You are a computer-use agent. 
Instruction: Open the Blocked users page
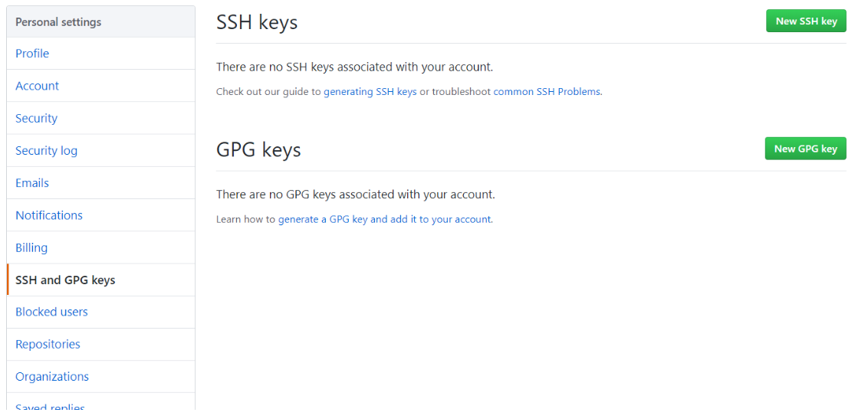51,312
